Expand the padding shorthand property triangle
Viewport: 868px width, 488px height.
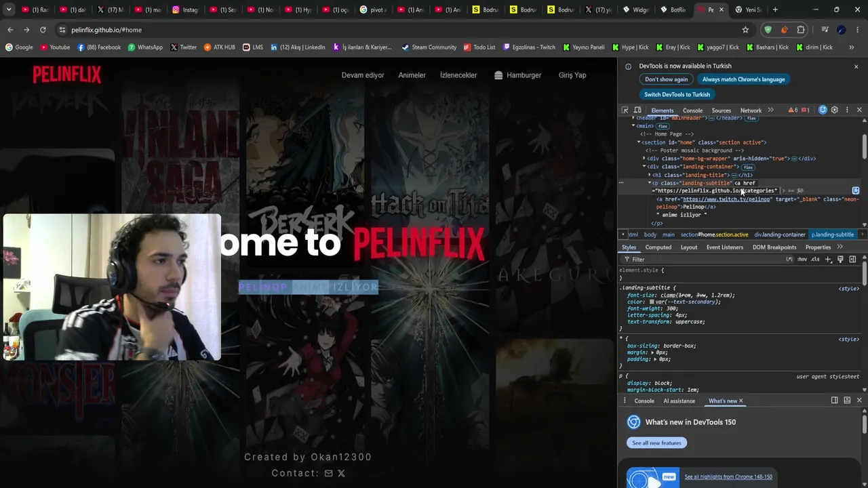coord(656,359)
